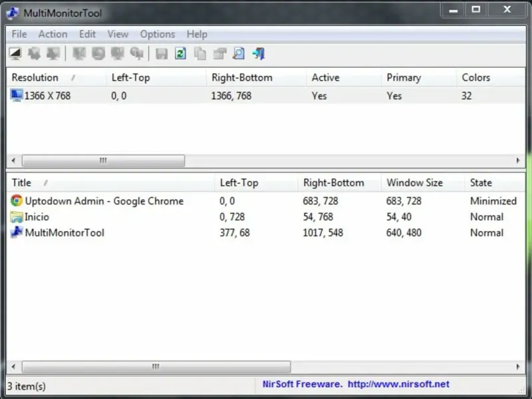Click the 54, 40 window size cell
Viewport: 532px width, 399px height.
click(x=398, y=217)
